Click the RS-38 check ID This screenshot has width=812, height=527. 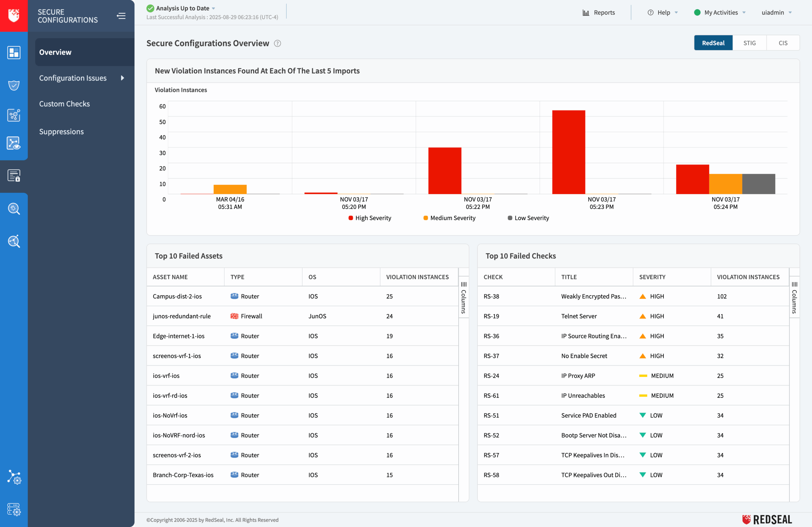(x=491, y=296)
